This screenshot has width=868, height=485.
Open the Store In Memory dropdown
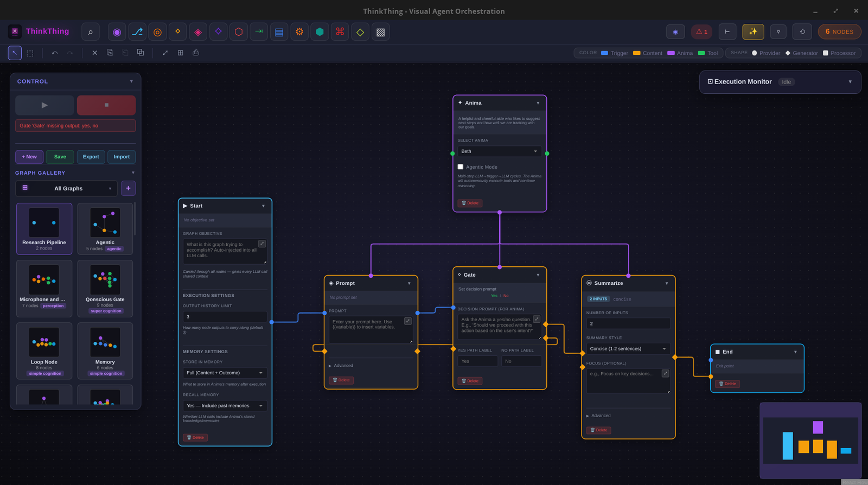point(225,373)
